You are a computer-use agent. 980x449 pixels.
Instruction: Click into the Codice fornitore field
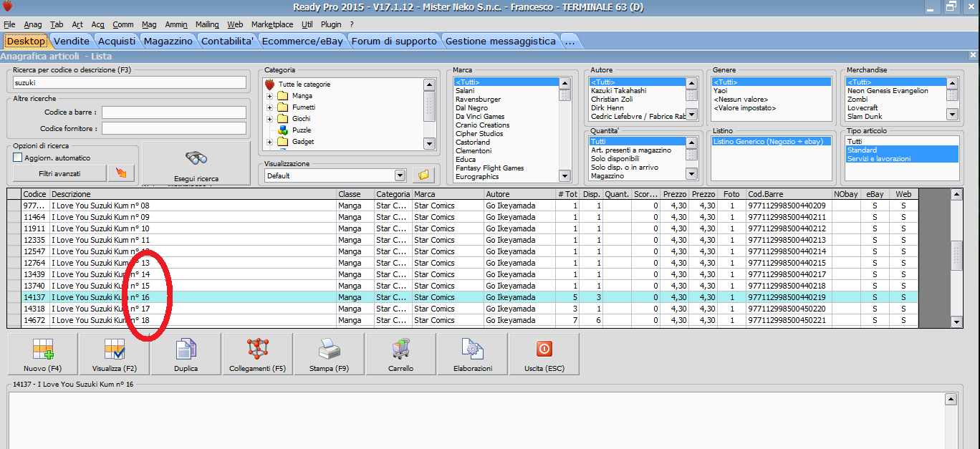pos(174,128)
